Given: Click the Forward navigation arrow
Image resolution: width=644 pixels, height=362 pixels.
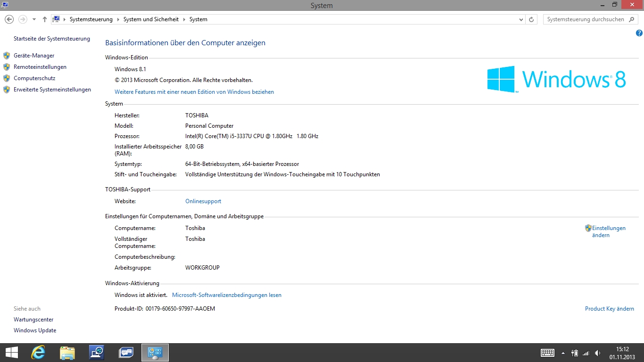Looking at the screenshot, I should pyautogui.click(x=22, y=19).
